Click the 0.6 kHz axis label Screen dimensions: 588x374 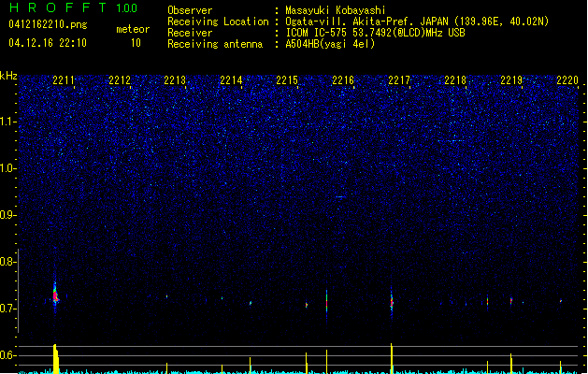[8, 355]
